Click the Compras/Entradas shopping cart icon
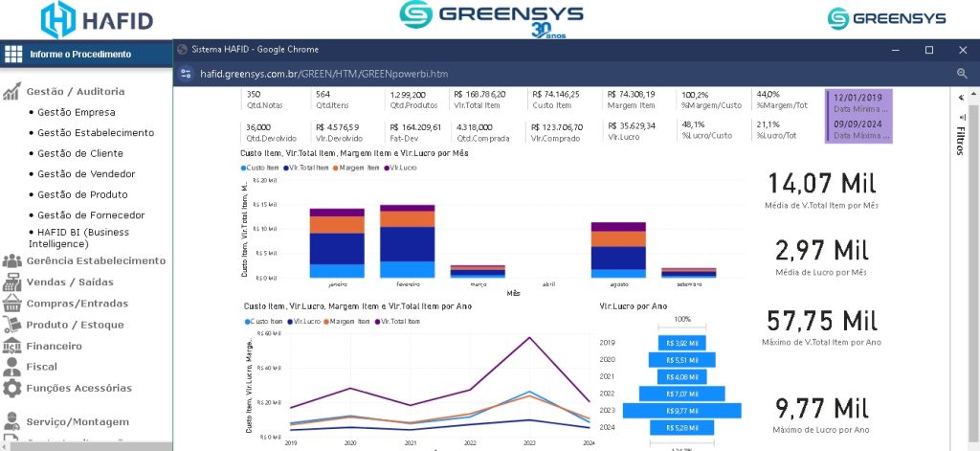The image size is (980, 451). click(x=11, y=304)
